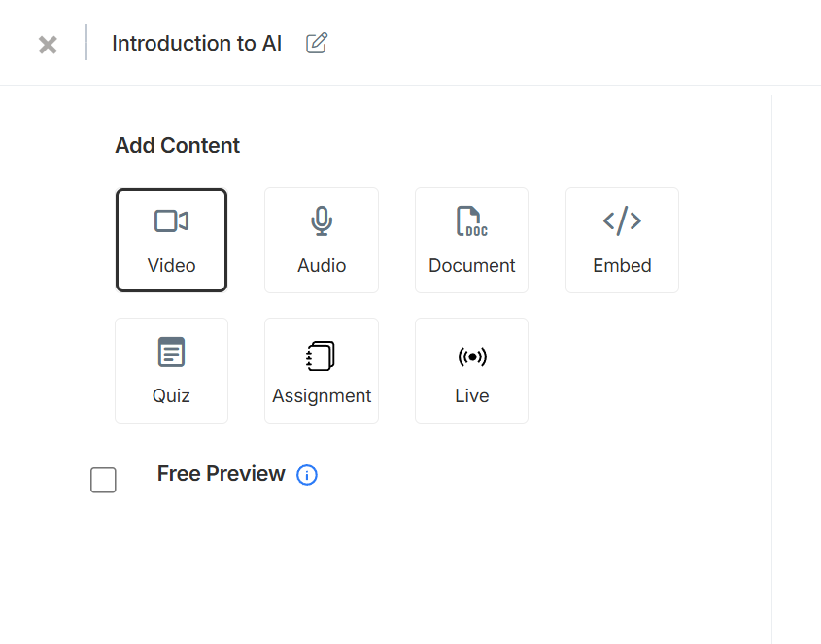
Task: Select the Assignment label option
Action: 322,395
